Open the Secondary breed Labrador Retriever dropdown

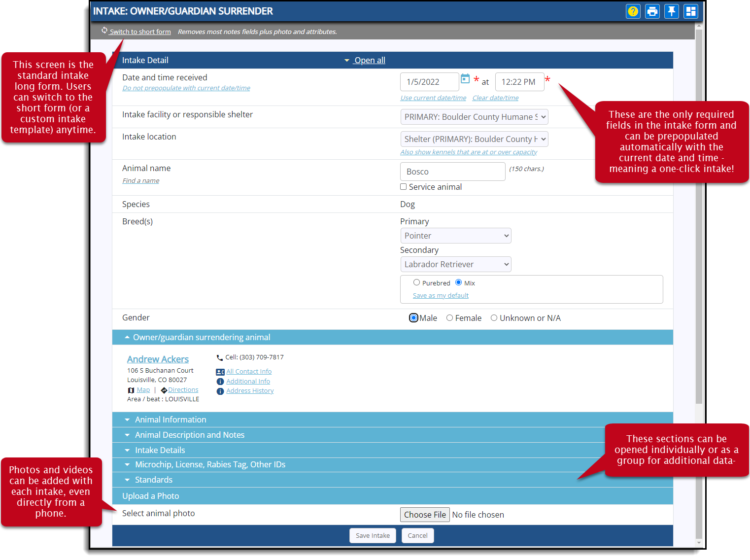tap(456, 264)
